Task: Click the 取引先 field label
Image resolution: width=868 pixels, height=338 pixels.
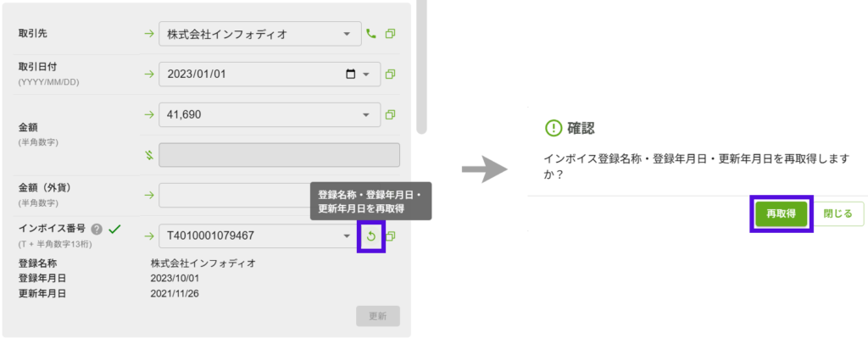Action: coord(32,34)
